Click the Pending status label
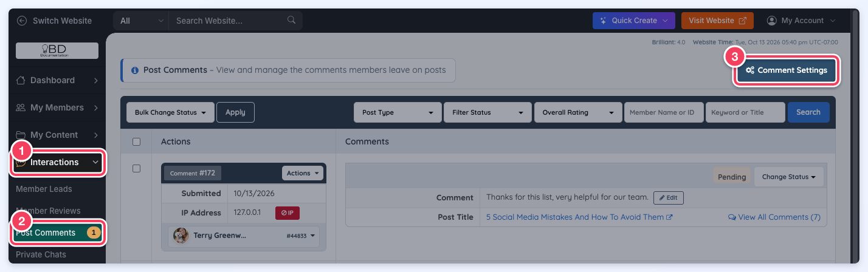 pyautogui.click(x=732, y=177)
